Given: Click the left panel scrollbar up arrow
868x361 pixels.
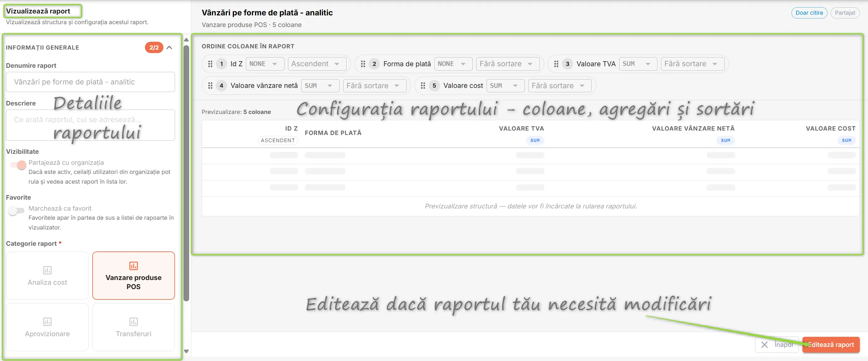Looking at the screenshot, I should click(x=186, y=40).
